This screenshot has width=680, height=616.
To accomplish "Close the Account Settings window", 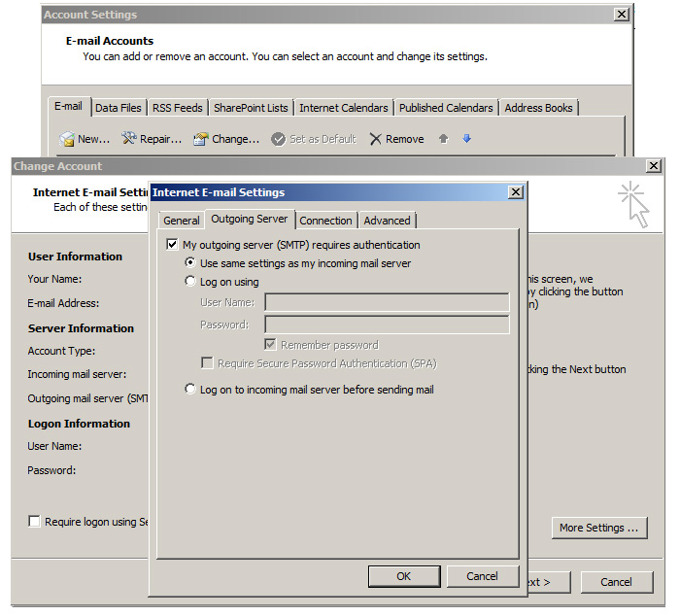I will [x=622, y=15].
